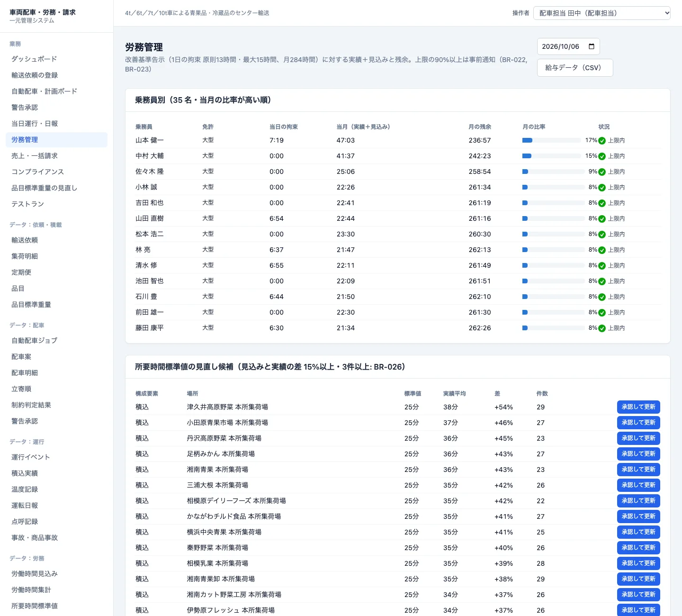Download 給与データ（CSV）
This screenshot has height=616, width=682.
pos(575,68)
